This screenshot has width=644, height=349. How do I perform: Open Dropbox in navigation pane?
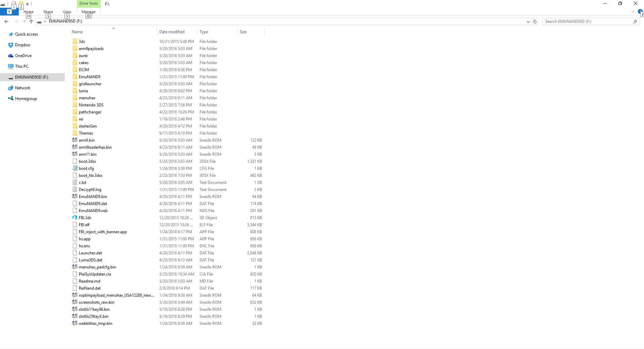point(23,45)
